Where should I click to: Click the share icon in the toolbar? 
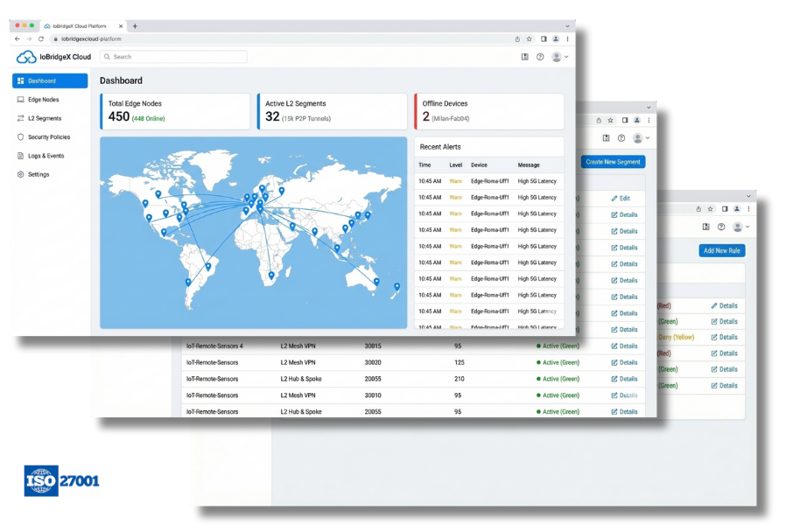(x=517, y=38)
